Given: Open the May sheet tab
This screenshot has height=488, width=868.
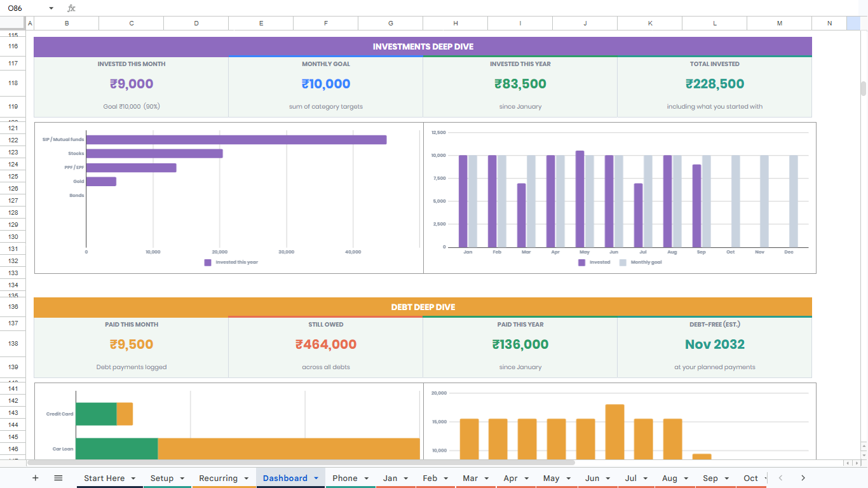Looking at the screenshot, I should (x=551, y=478).
